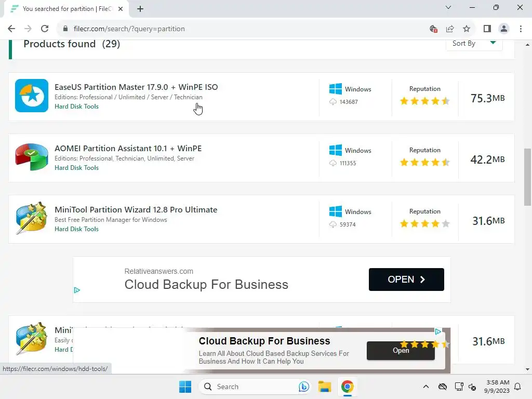532x399 pixels.
Task: Click the EaseUS reputation stars
Action: tap(425, 101)
